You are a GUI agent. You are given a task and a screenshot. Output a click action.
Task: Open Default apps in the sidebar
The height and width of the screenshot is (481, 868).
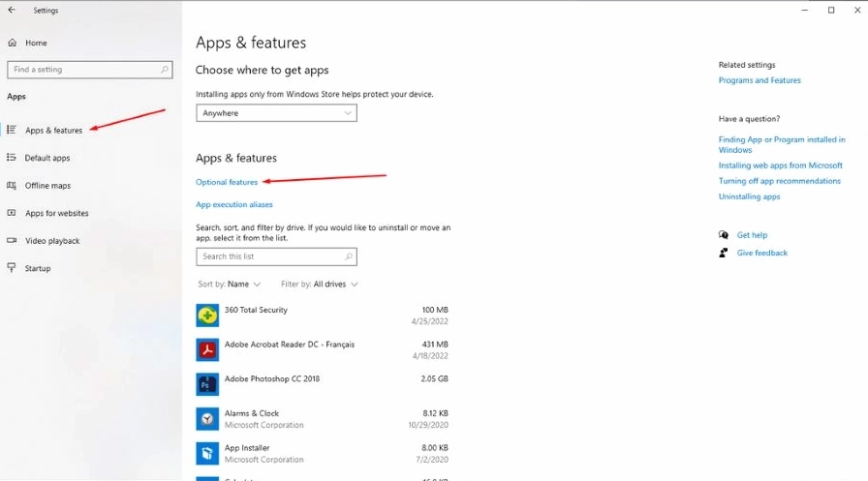[x=47, y=158]
